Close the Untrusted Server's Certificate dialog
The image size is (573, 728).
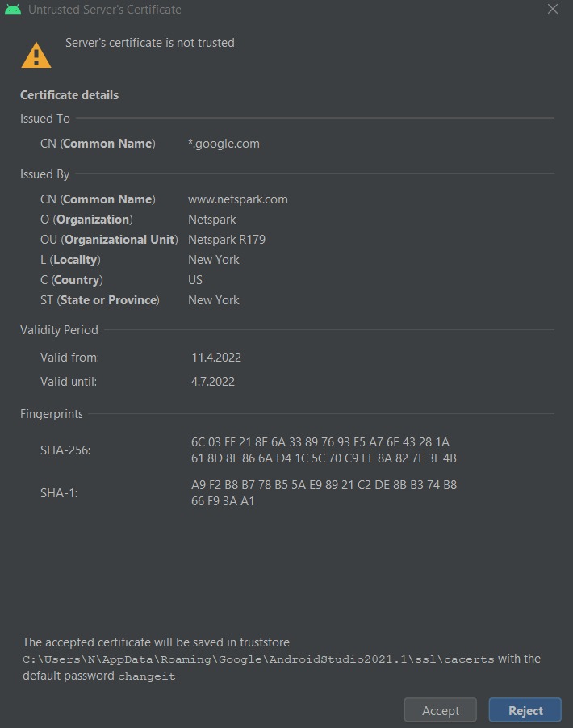pyautogui.click(x=553, y=10)
